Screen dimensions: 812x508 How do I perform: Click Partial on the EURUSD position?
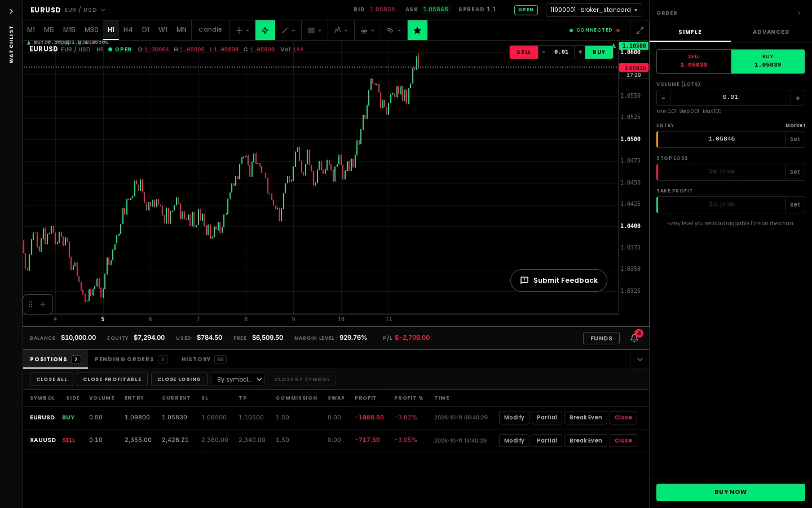coord(547,418)
